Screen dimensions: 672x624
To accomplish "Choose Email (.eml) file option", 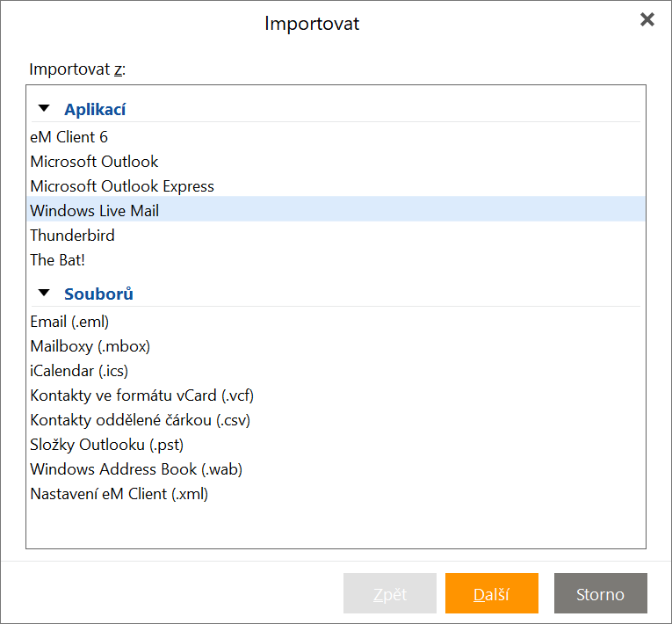I will click(336, 322).
